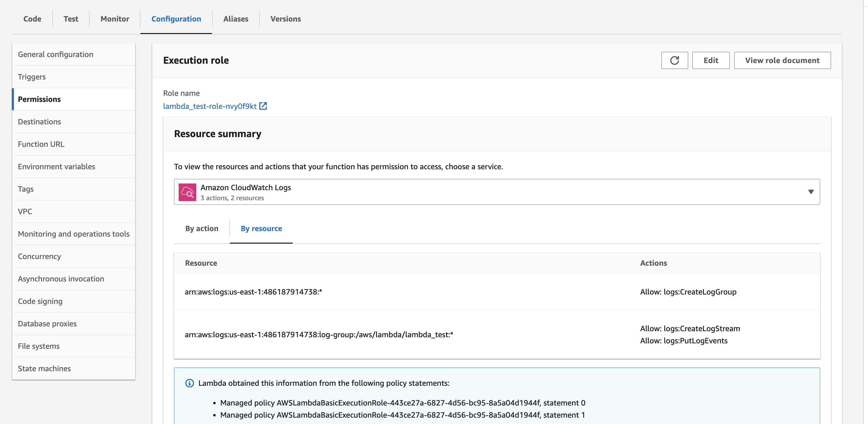This screenshot has width=868, height=424.
Task: Click the info icon in policy notice
Action: coord(190,383)
